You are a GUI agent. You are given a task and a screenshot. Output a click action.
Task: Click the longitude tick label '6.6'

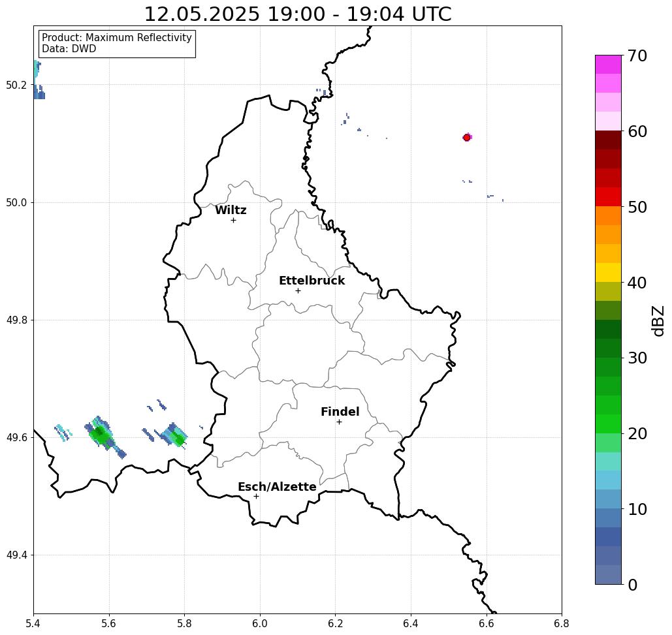[487, 623]
